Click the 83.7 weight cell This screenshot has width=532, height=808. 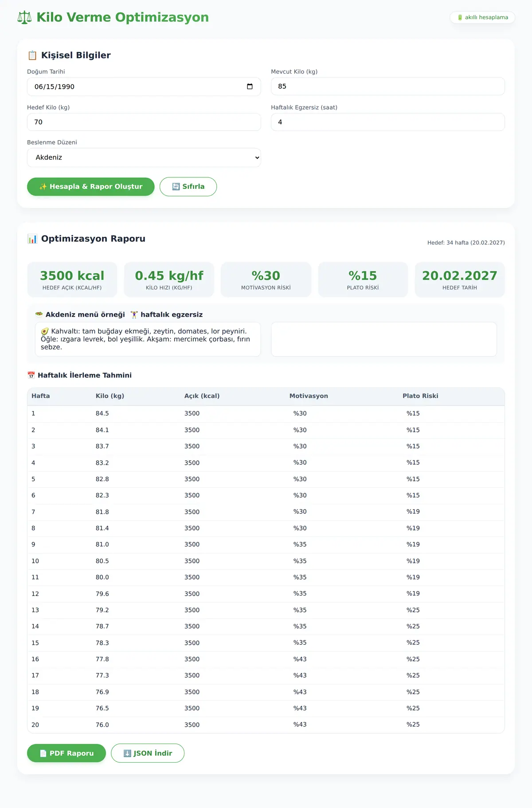tap(102, 446)
